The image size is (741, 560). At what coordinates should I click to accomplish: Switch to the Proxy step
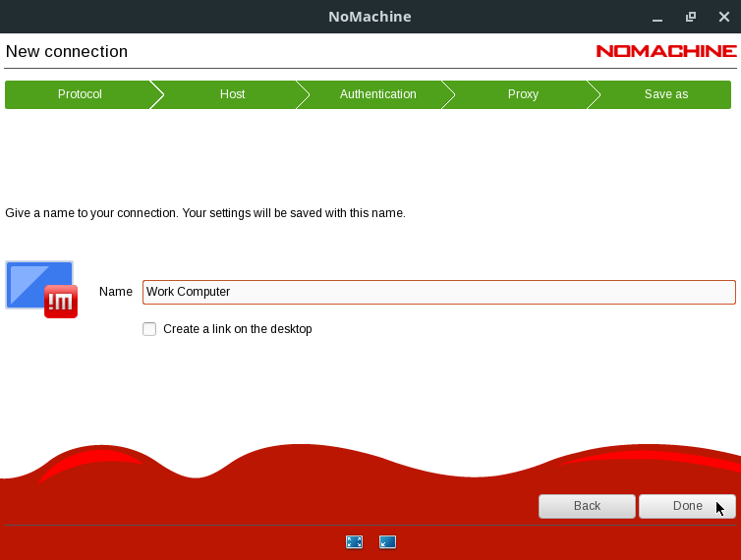pos(523,94)
